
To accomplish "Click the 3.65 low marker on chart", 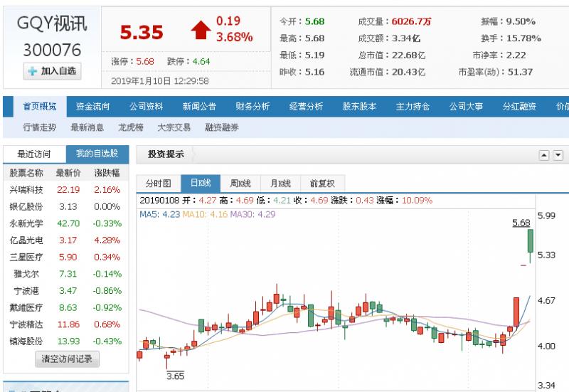I will tap(175, 376).
